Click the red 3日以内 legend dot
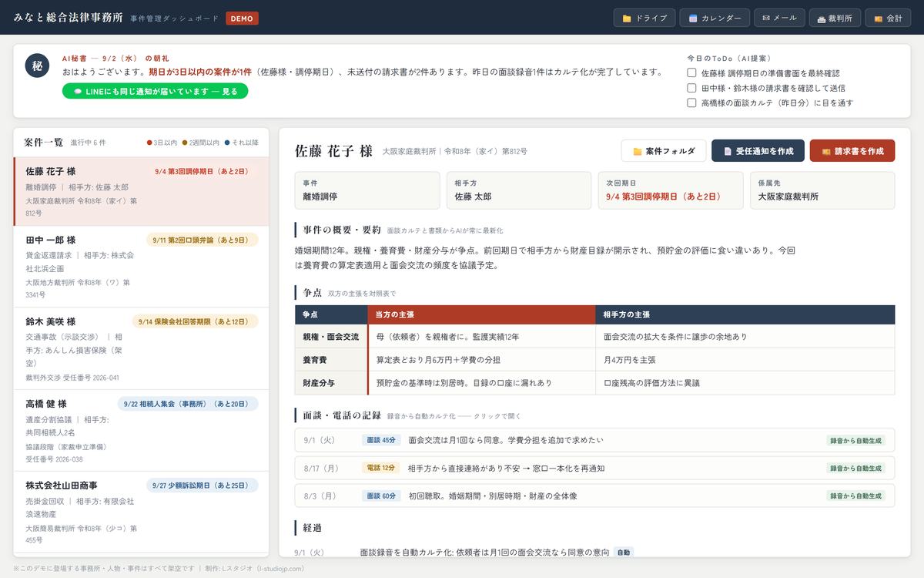The height and width of the screenshot is (578, 924). (149, 143)
